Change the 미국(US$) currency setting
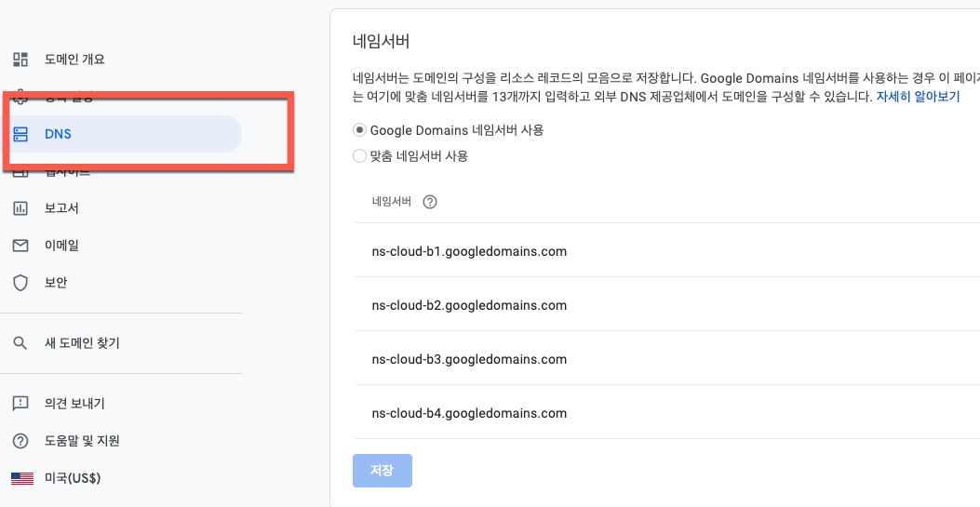The width and height of the screenshot is (980, 507). (73, 479)
